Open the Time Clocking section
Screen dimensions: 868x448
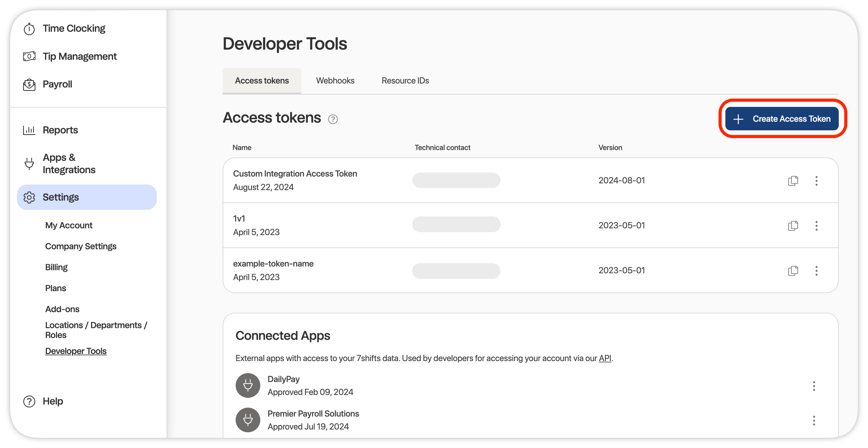(74, 28)
